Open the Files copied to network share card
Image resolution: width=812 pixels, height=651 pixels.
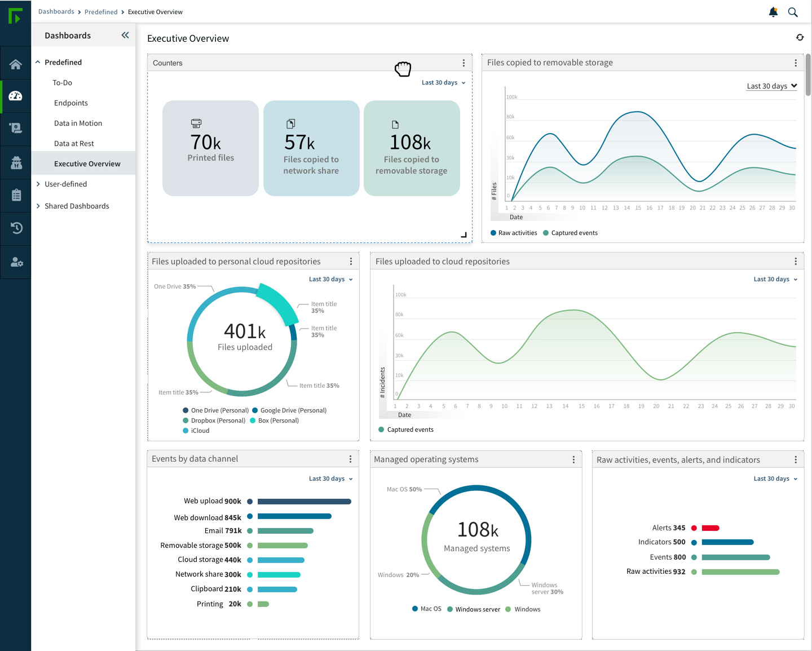[x=311, y=148]
